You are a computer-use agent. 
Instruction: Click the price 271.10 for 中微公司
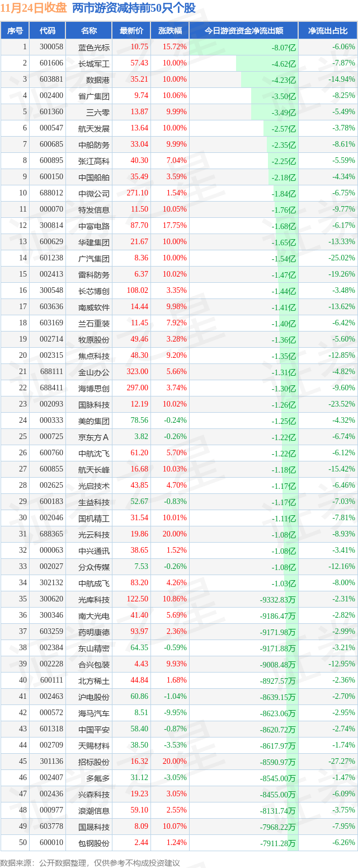tap(138, 193)
